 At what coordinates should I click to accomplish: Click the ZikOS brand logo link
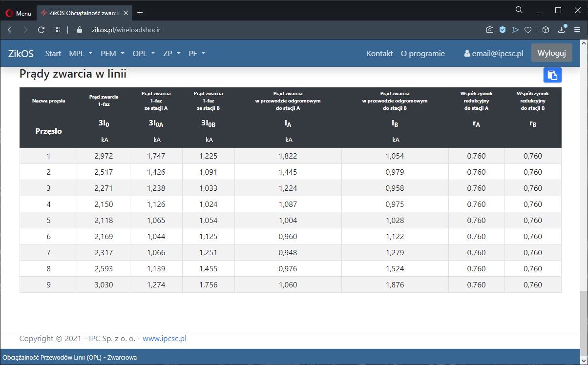point(21,53)
